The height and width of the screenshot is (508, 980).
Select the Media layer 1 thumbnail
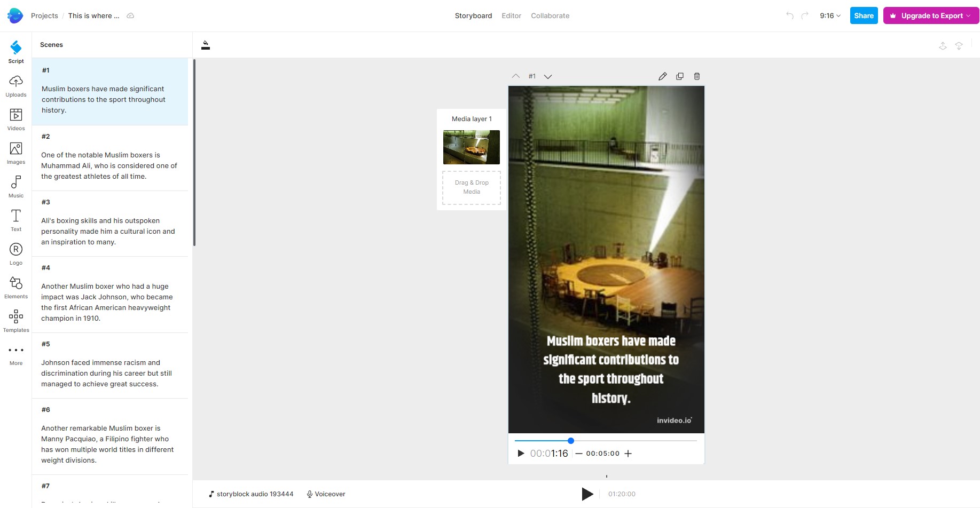tap(472, 147)
